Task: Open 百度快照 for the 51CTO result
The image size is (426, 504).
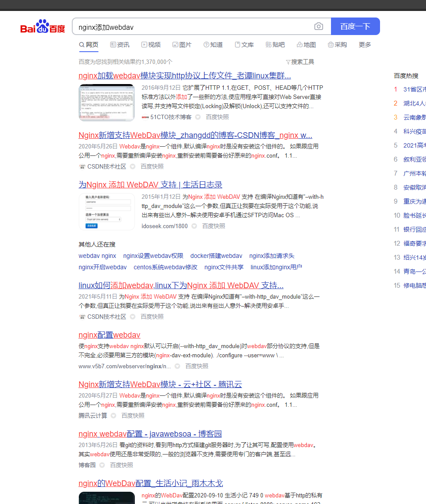Action: [218, 117]
